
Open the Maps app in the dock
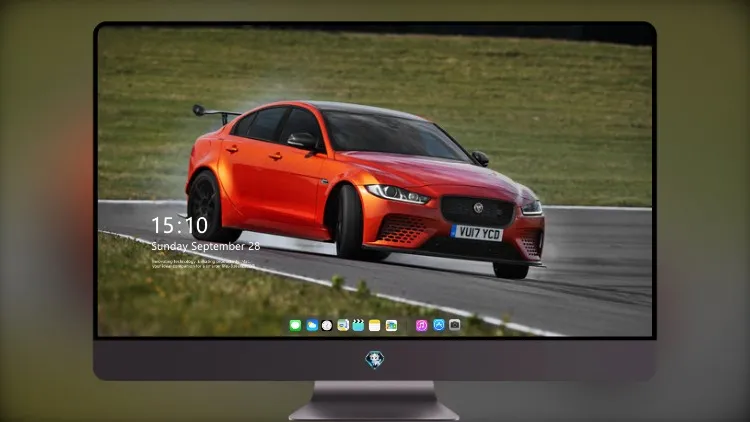(x=343, y=325)
